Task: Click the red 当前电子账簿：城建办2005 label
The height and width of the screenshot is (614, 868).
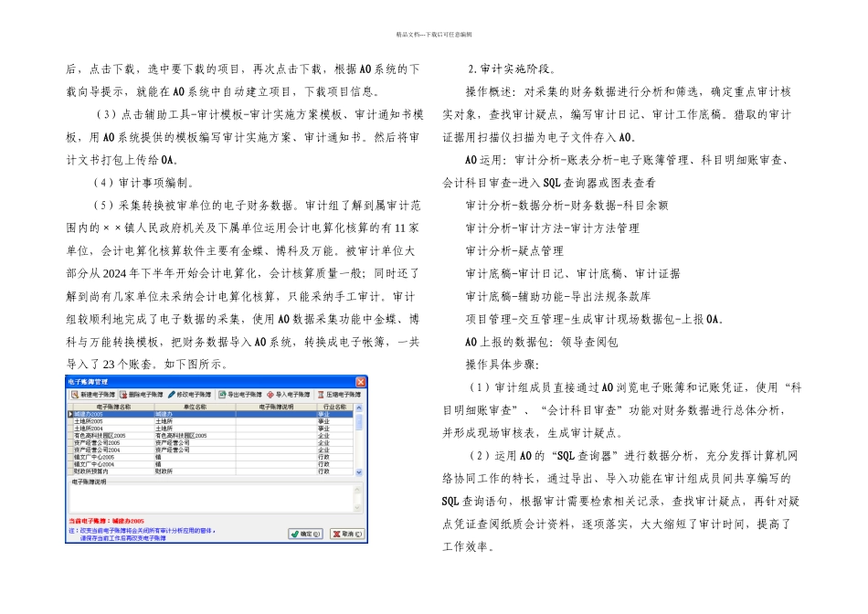Action: coord(106,521)
